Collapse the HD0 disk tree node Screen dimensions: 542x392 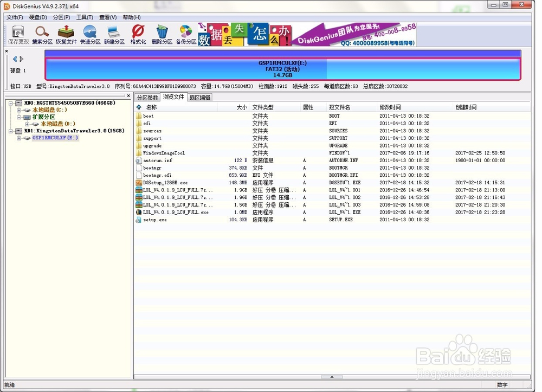[x=11, y=103]
